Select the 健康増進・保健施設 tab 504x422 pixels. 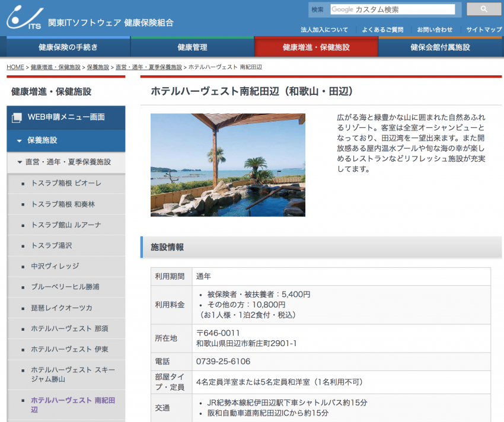316,47
